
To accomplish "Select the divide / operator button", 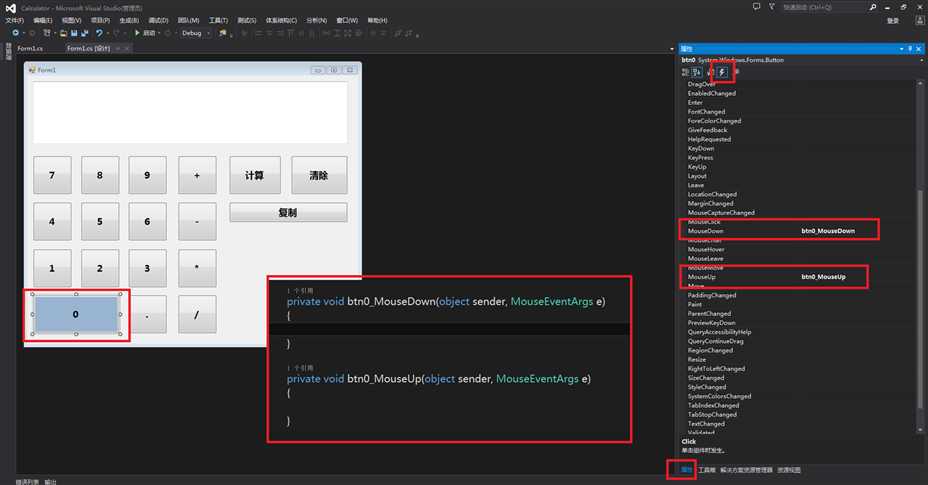I will (197, 314).
